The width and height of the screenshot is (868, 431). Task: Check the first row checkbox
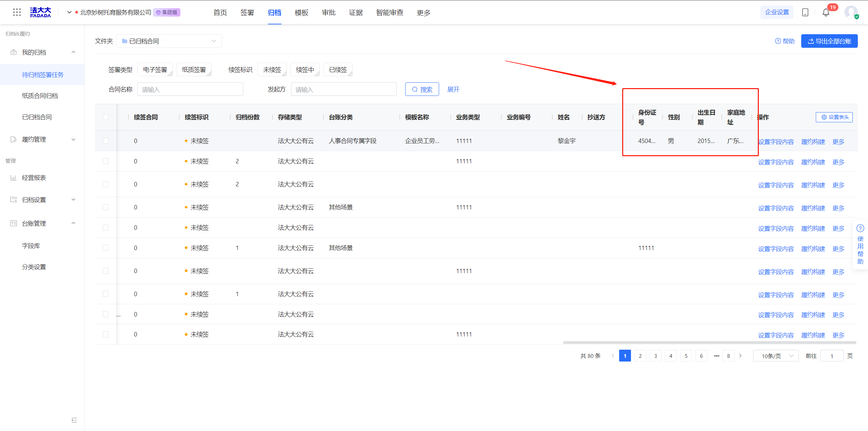point(106,141)
